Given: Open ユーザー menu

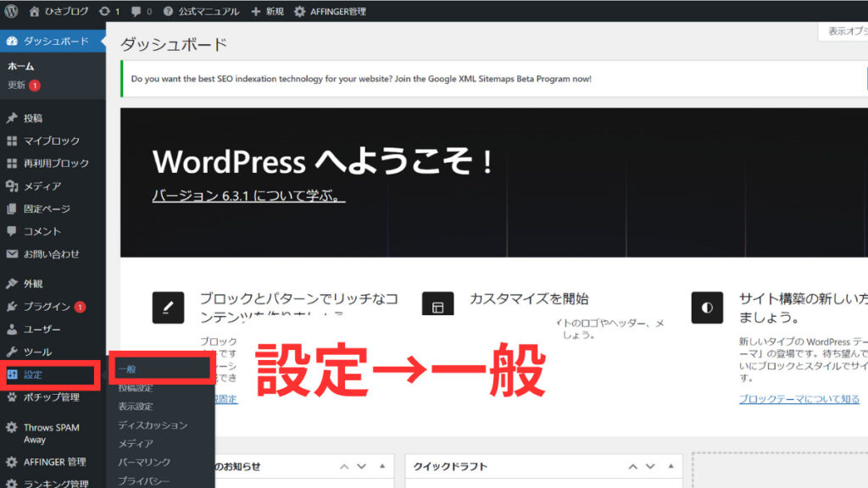Looking at the screenshot, I should [x=53, y=329].
